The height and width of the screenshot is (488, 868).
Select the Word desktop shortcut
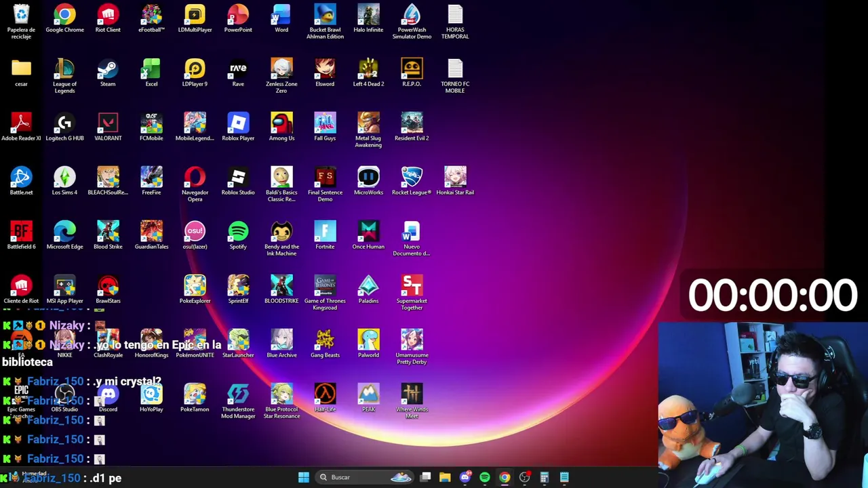tap(281, 19)
